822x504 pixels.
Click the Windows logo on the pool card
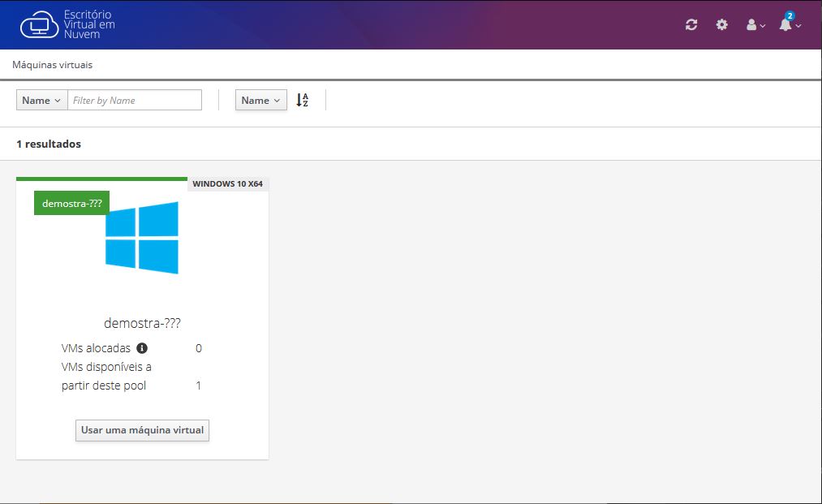click(142, 238)
